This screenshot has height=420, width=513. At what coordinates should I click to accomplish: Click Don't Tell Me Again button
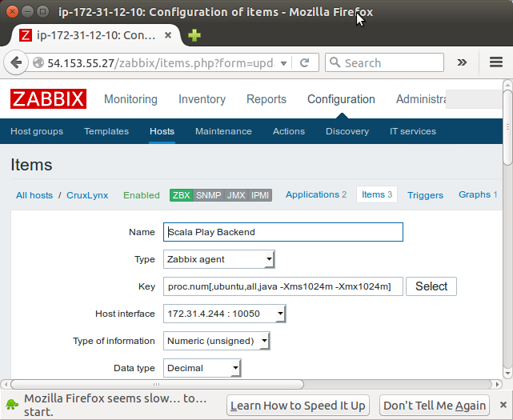[x=435, y=406]
